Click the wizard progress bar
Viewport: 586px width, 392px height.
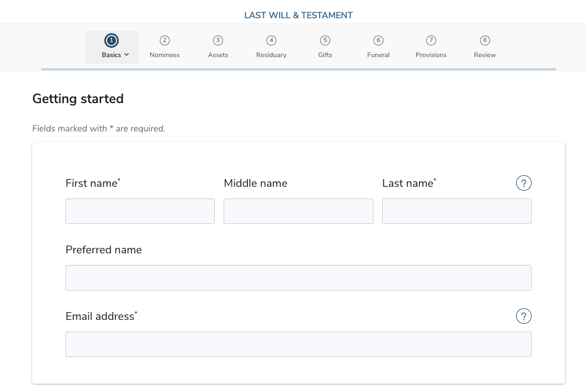click(299, 69)
